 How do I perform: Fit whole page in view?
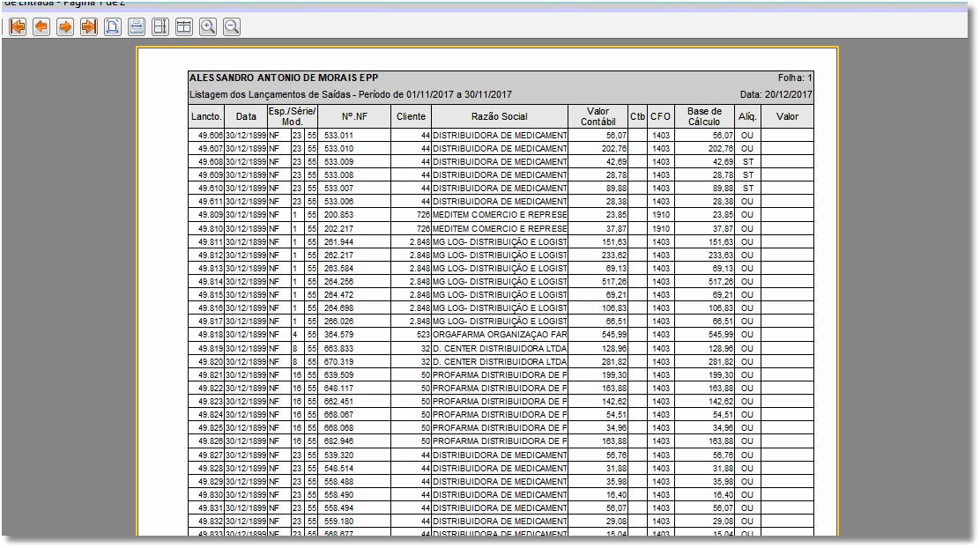click(113, 26)
